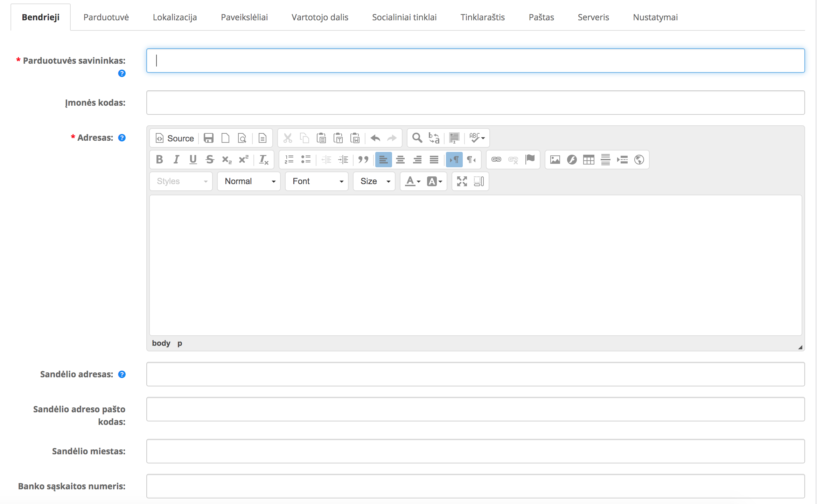Viewport: 817px width, 504px height.
Task: Maximize the editor
Action: (x=462, y=181)
